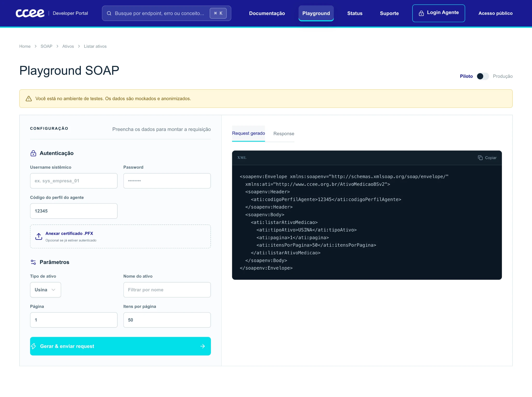Click the arrow icon on Gerar & enviar request
The width and height of the screenshot is (532, 397).
tap(203, 346)
